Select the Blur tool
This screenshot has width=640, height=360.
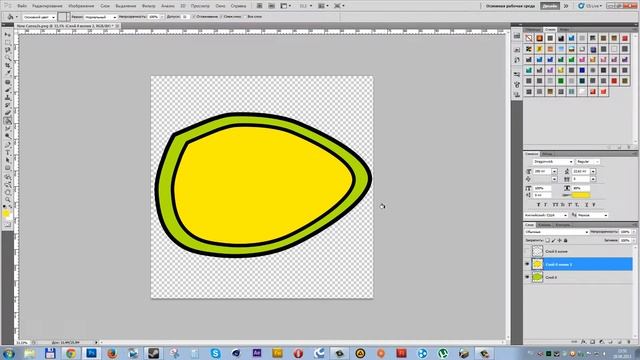8,129
